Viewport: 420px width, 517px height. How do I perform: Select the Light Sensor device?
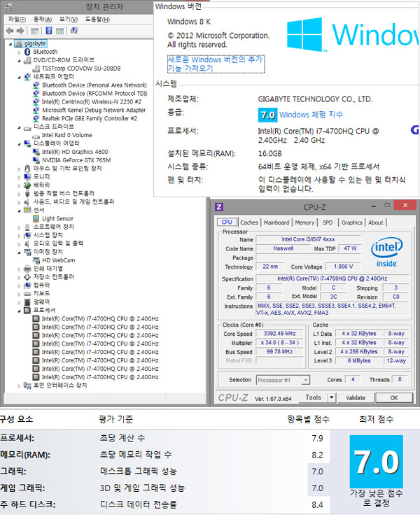[x=57, y=218]
